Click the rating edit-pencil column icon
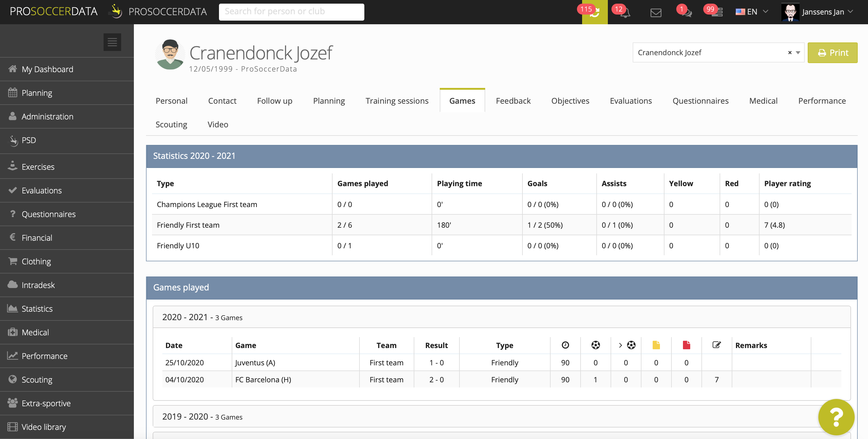This screenshot has width=868, height=439. click(x=717, y=345)
